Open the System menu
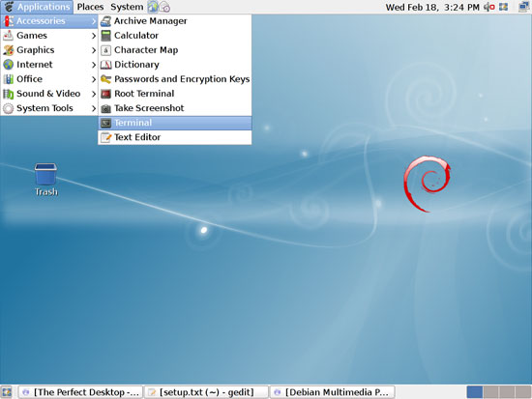532x399 pixels. point(127,7)
